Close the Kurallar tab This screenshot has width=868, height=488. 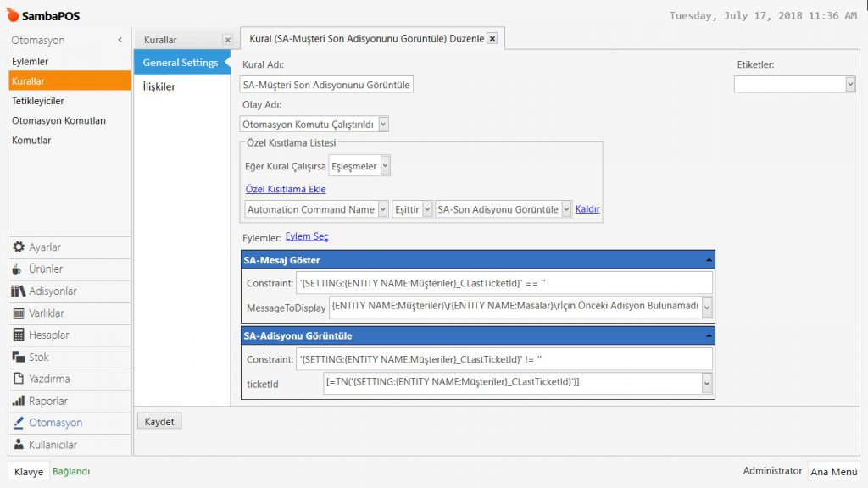point(227,40)
